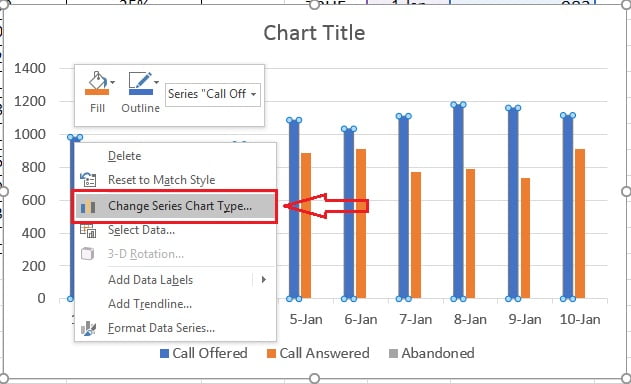Select the orange bar for 10-Jan

(x=580, y=223)
